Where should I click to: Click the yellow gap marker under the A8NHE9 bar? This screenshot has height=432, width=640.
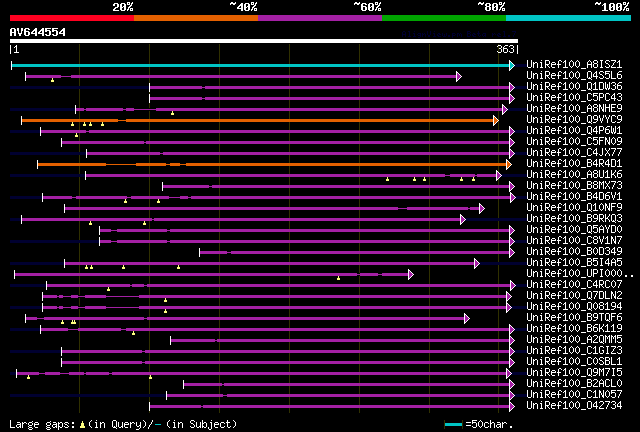pos(172,113)
